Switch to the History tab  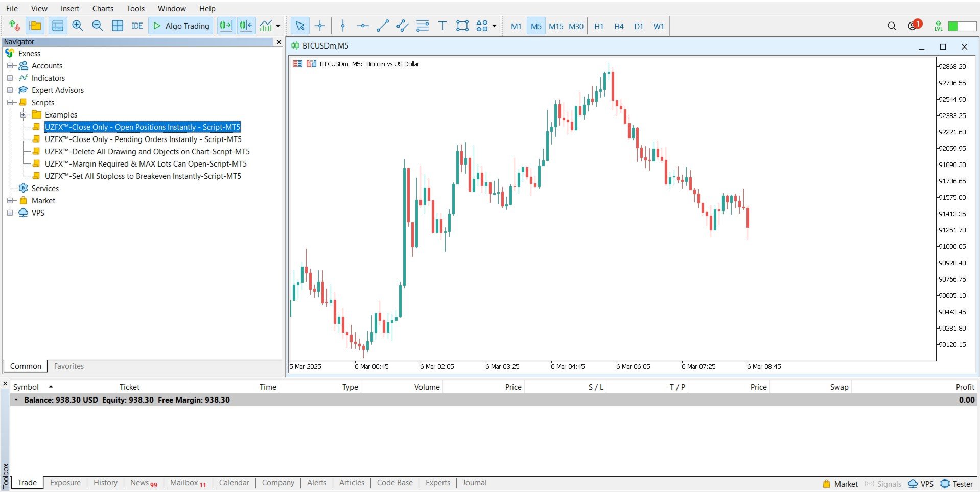[x=105, y=483]
